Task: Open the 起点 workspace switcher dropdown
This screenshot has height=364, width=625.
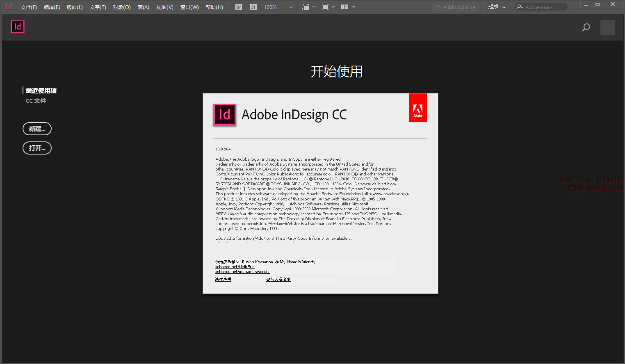Action: coord(497,7)
